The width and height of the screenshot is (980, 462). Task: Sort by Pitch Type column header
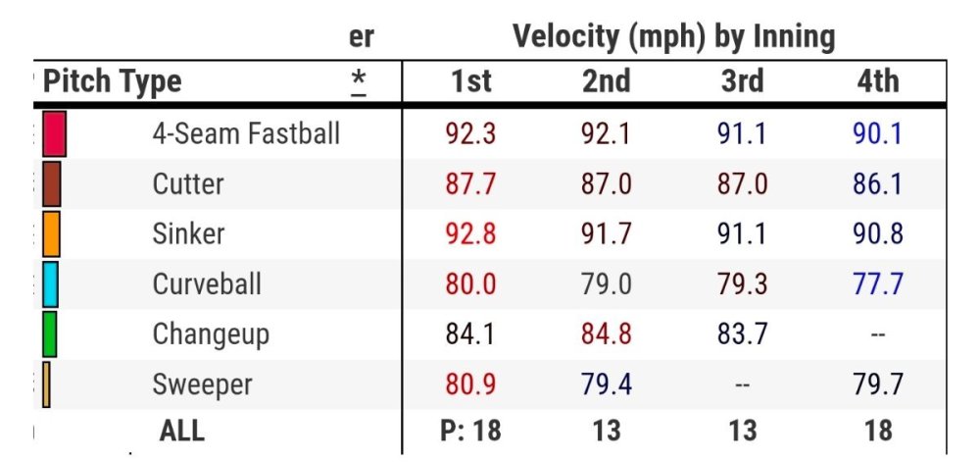pos(112,81)
